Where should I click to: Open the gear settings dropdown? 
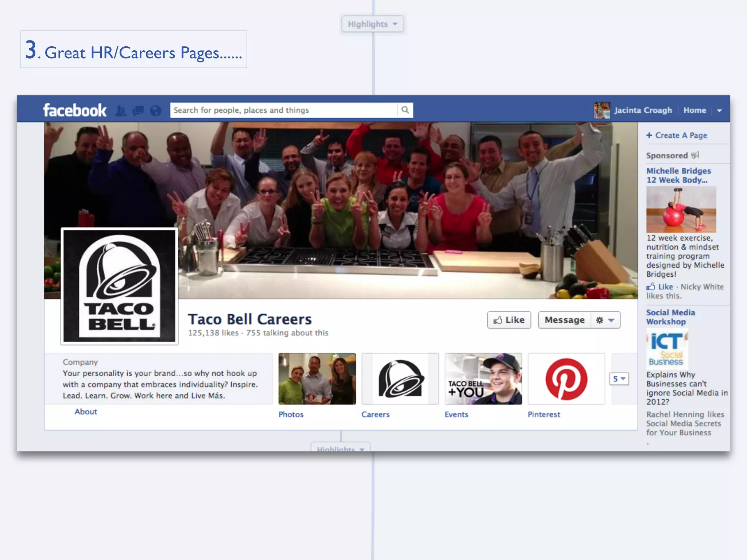pos(605,320)
